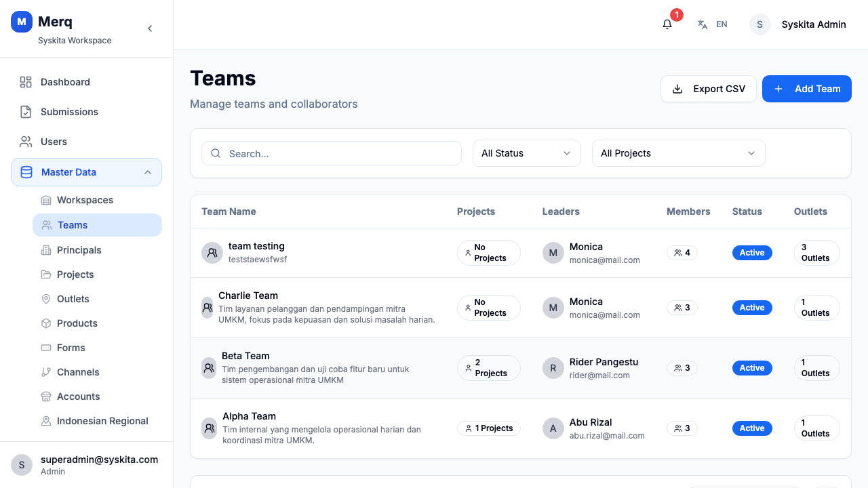Click the Status column header
The image size is (868, 488).
(x=747, y=211)
